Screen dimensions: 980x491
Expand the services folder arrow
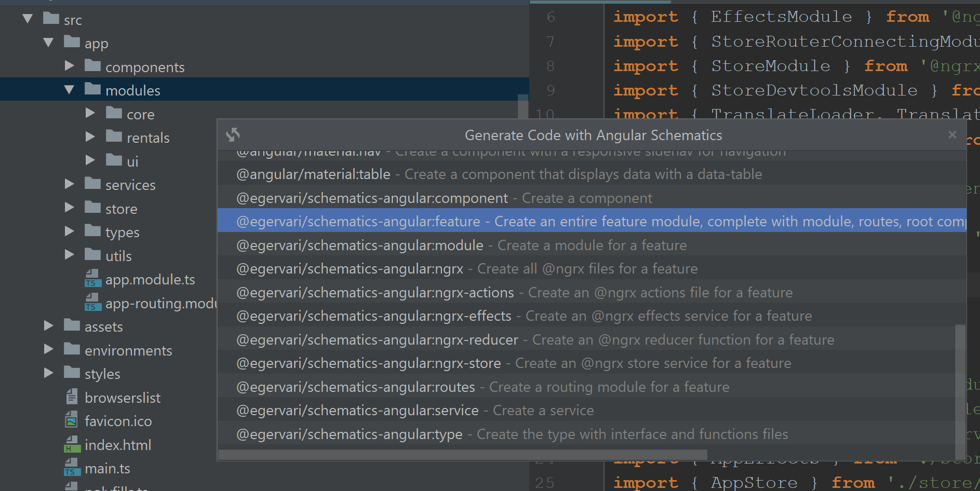(x=70, y=184)
